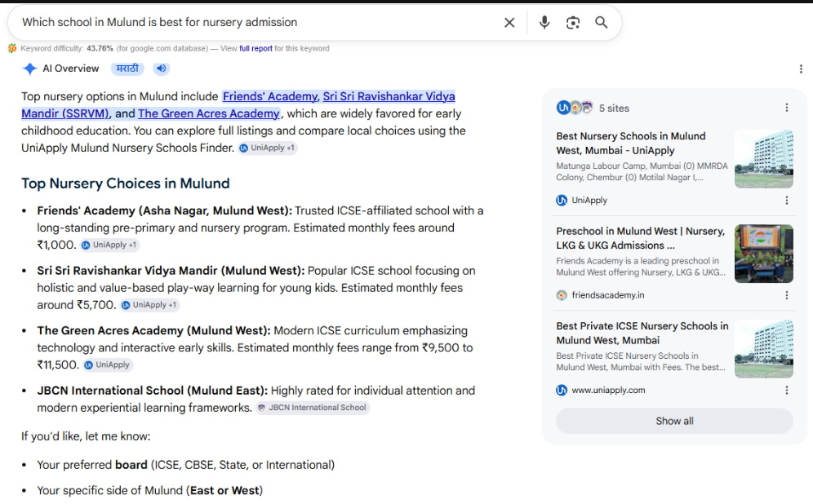Play AI Overview audio speaker icon

162,69
